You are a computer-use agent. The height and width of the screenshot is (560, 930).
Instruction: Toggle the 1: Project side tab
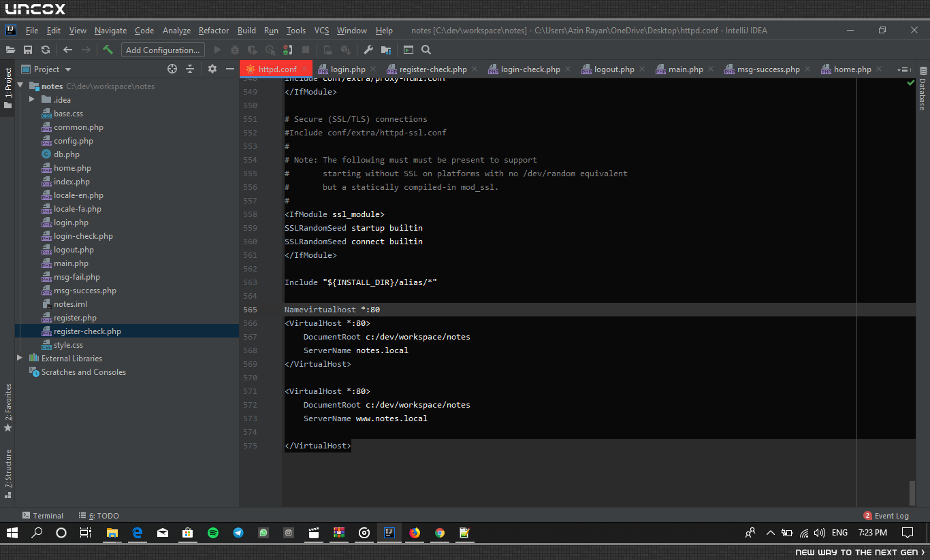pyautogui.click(x=8, y=90)
